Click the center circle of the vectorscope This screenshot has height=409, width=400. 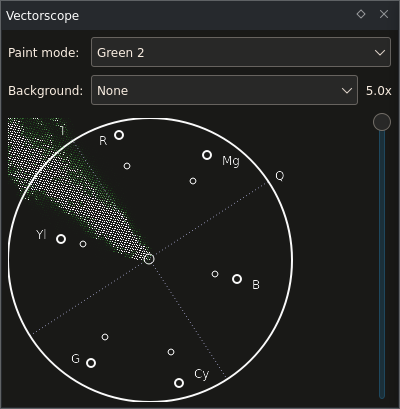[149, 259]
